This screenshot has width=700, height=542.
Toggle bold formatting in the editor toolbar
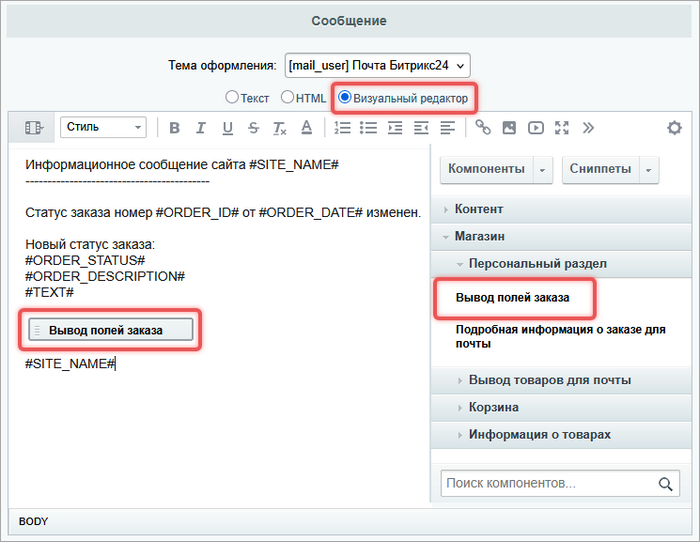click(x=175, y=128)
